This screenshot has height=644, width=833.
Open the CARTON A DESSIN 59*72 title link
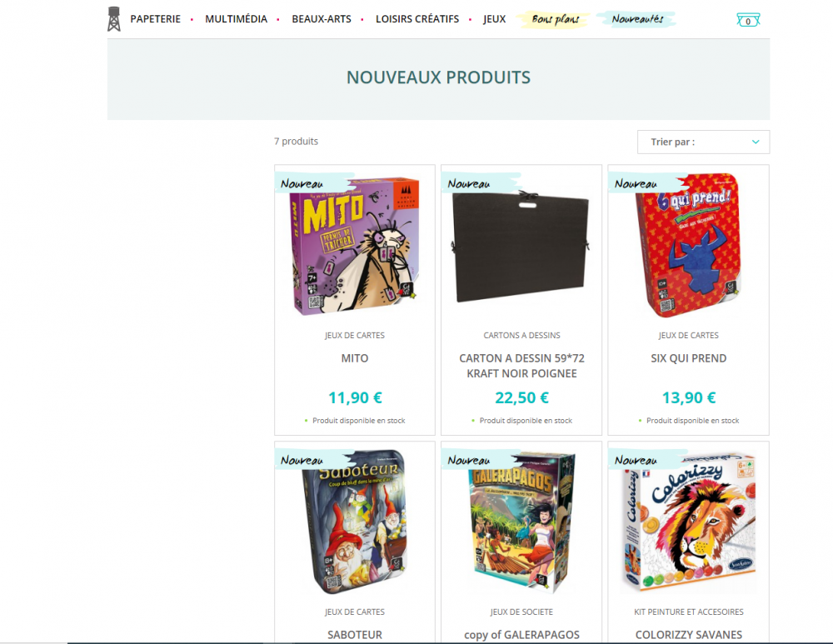click(521, 366)
